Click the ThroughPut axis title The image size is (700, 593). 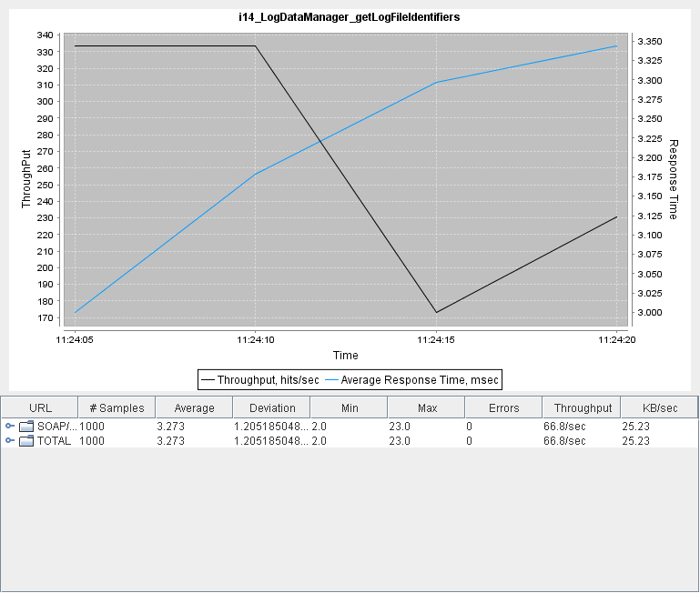click(x=25, y=178)
